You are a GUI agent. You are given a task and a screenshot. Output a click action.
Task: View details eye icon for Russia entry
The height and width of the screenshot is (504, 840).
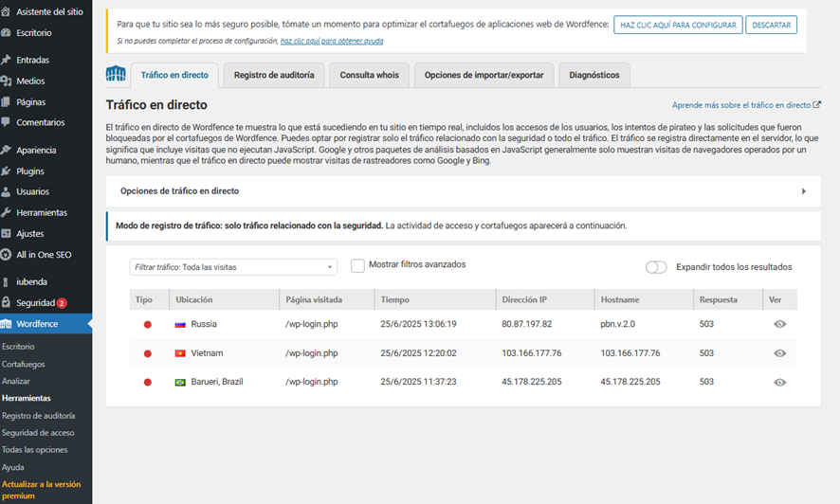[780, 324]
